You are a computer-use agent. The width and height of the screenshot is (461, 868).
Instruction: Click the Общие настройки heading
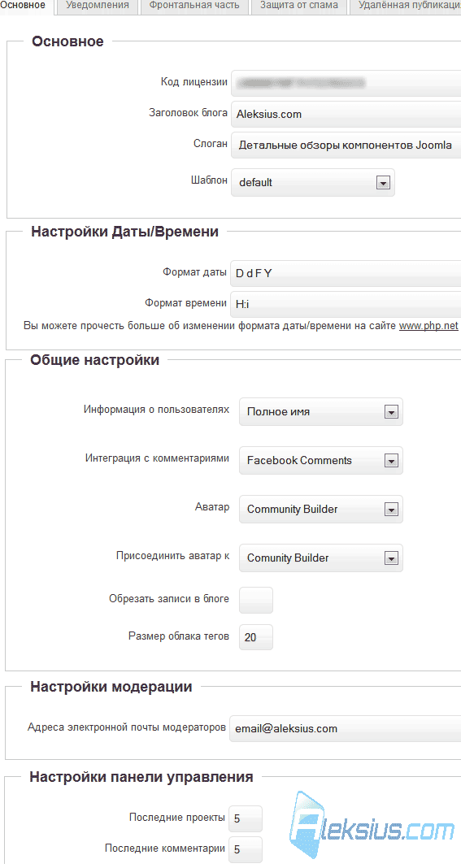click(x=95, y=360)
